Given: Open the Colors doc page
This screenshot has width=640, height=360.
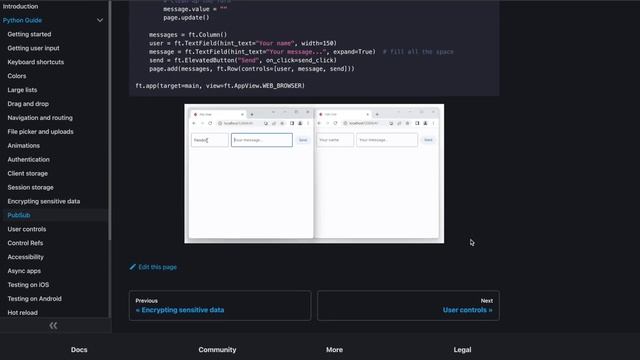Looking at the screenshot, I should coord(17,76).
